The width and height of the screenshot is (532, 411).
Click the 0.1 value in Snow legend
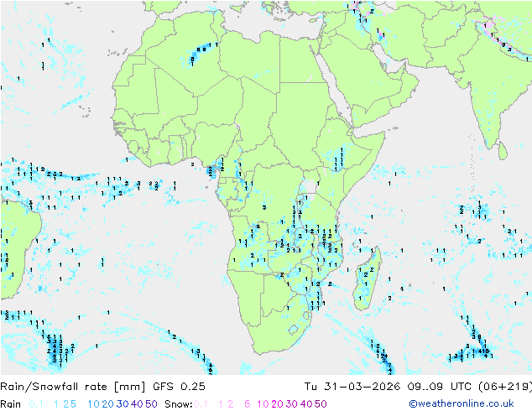click(201, 404)
